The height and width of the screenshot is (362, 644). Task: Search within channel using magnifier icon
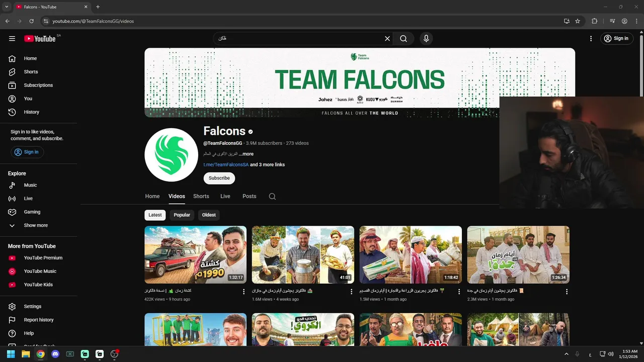click(x=272, y=197)
